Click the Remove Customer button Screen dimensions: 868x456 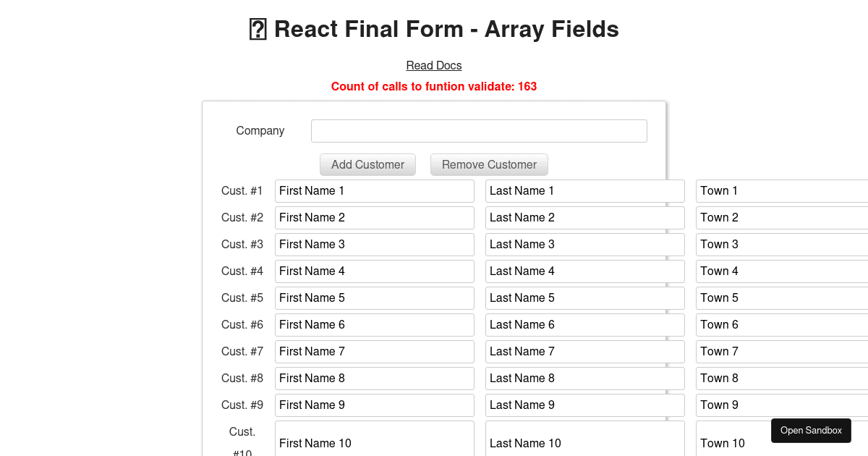click(489, 164)
